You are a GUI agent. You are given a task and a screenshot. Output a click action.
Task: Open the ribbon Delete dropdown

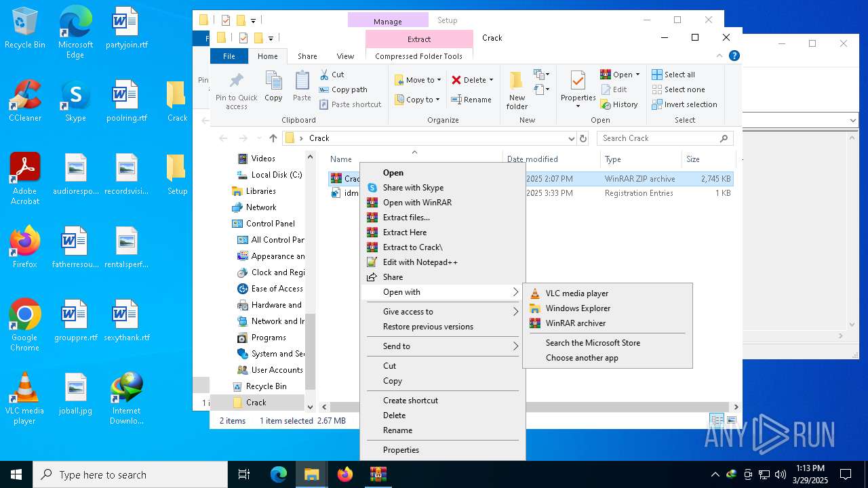(x=473, y=80)
